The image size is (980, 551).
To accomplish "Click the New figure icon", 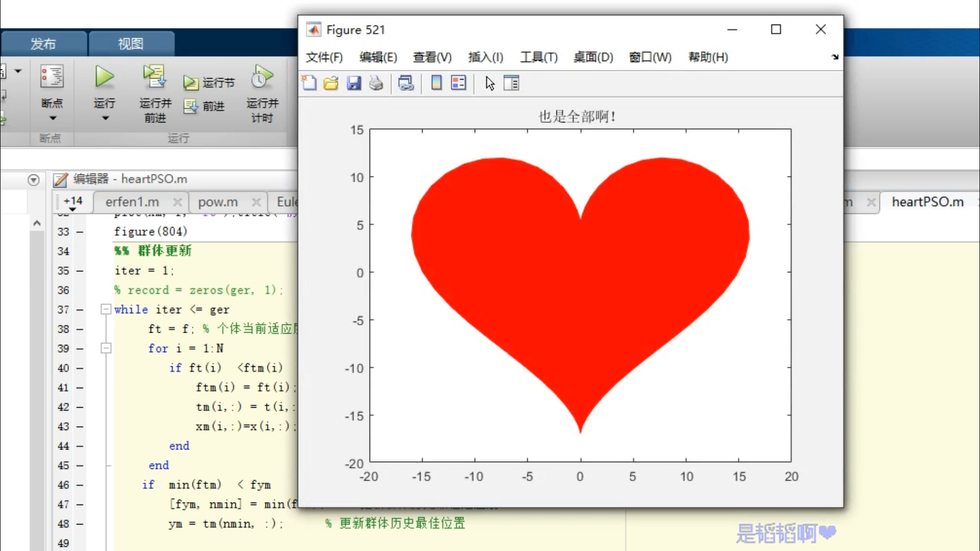I will click(310, 82).
